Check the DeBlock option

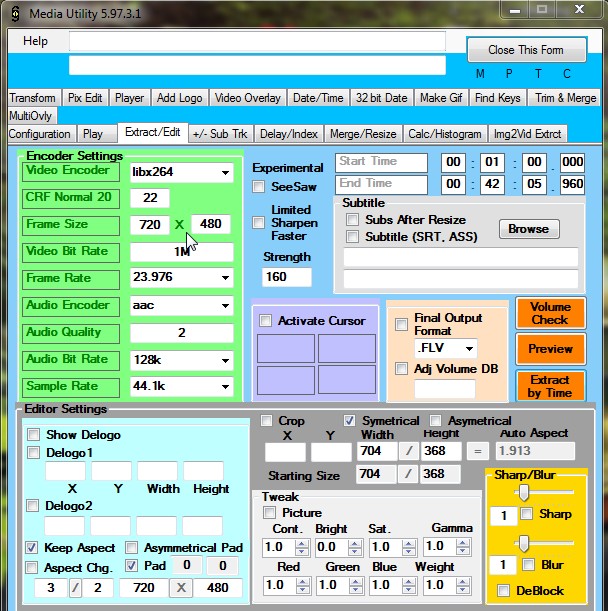click(x=504, y=590)
